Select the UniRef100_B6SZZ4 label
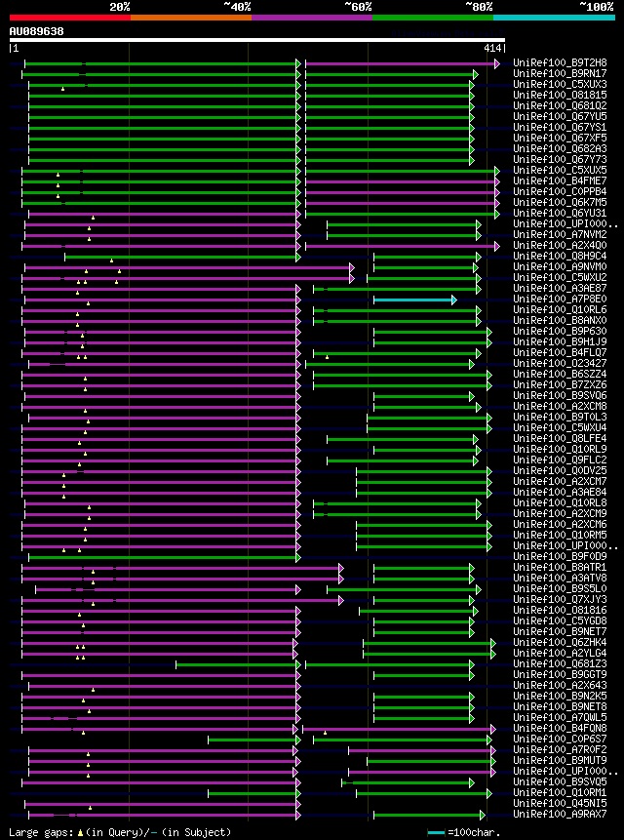Viewport: 624px width, 840px height. [x=560, y=374]
